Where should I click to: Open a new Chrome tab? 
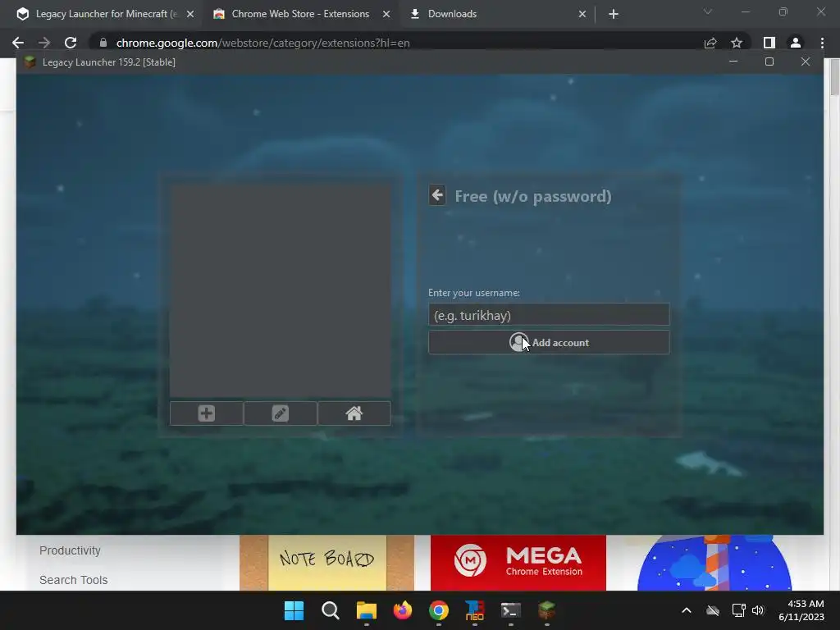click(614, 14)
